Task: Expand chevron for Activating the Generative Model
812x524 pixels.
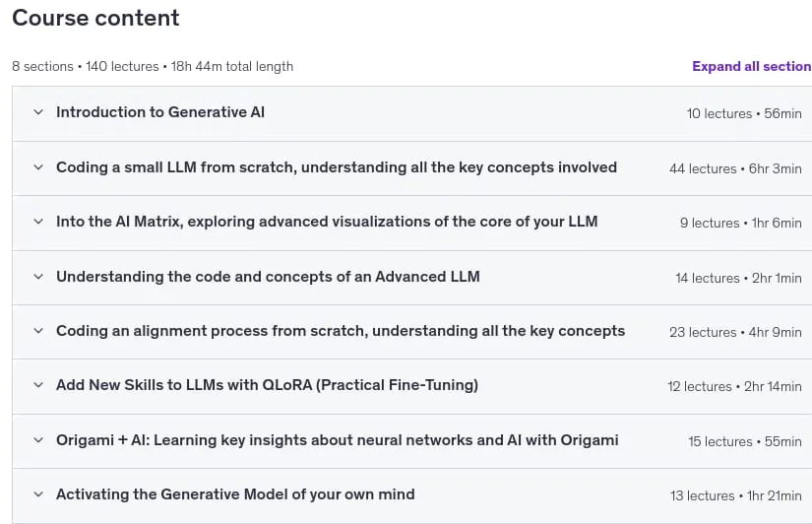Action: coord(38,494)
